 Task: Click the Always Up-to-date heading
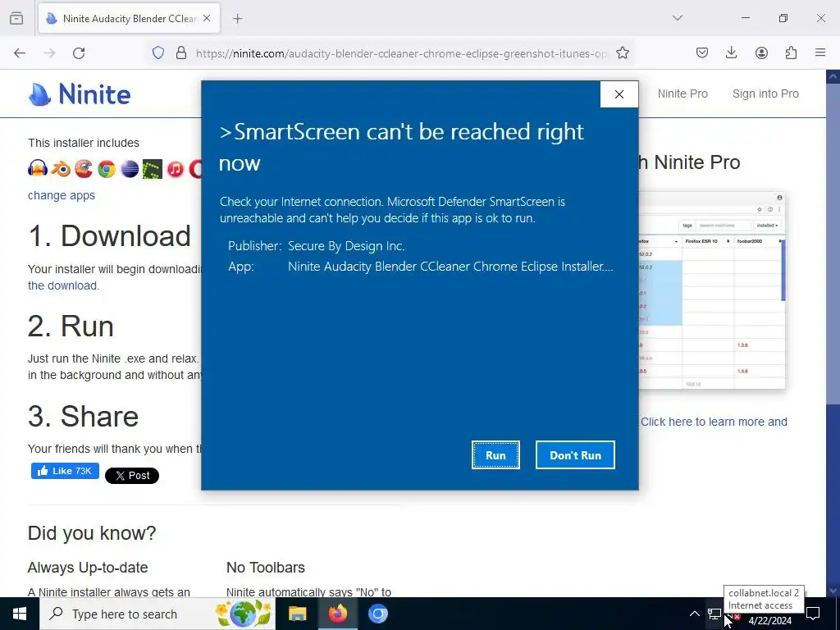[88, 568]
